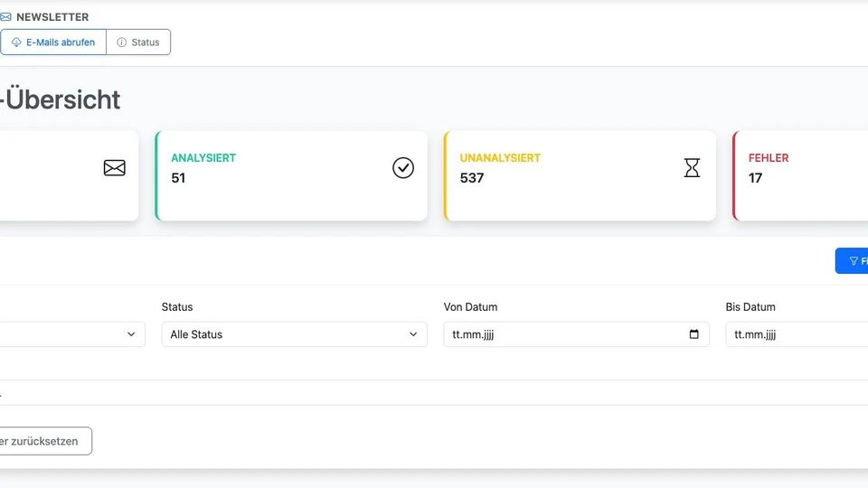Click the info circle icon beside Status
The image size is (868, 488).
(x=122, y=42)
